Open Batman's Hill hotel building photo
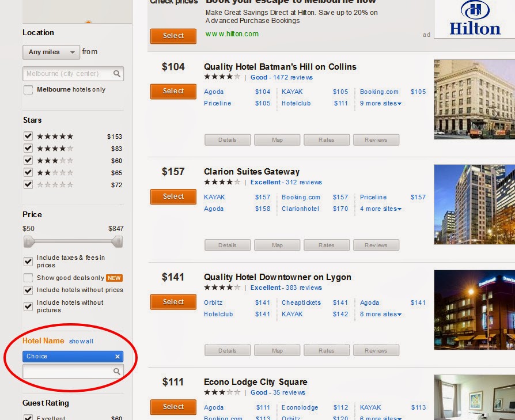This screenshot has height=420, width=515. pyautogui.click(x=474, y=99)
